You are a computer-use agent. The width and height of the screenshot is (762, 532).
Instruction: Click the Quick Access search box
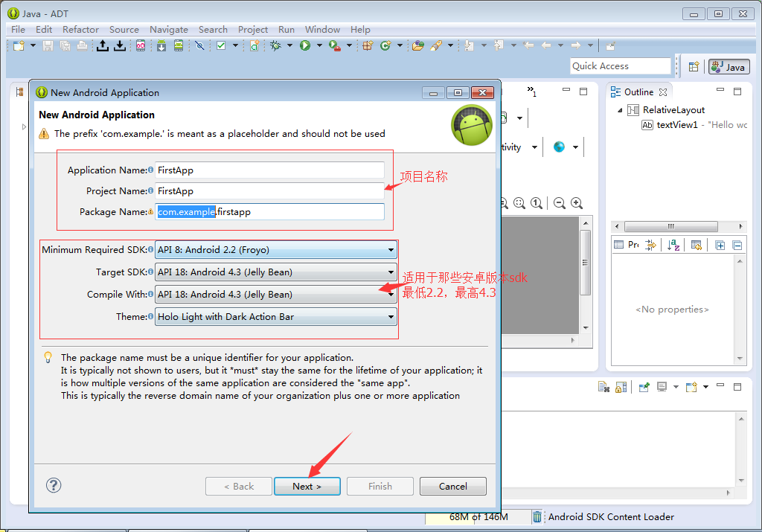pyautogui.click(x=621, y=66)
